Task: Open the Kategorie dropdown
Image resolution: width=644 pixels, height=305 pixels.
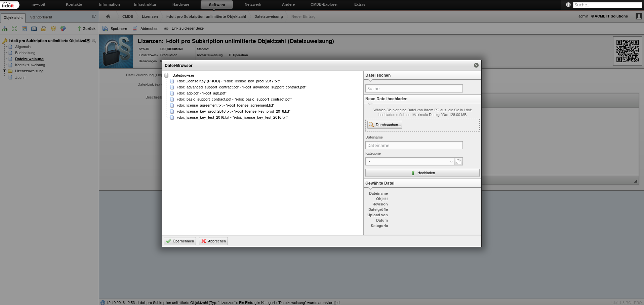Action: click(410, 161)
